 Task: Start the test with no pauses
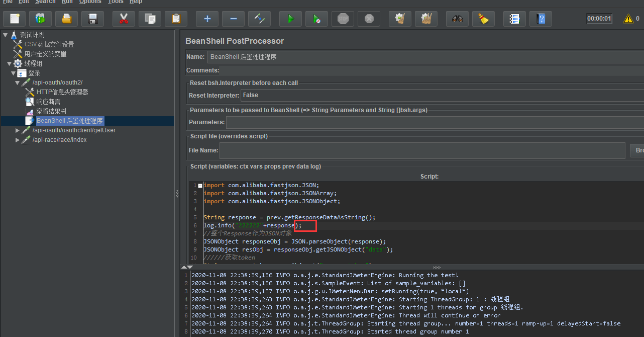point(316,19)
